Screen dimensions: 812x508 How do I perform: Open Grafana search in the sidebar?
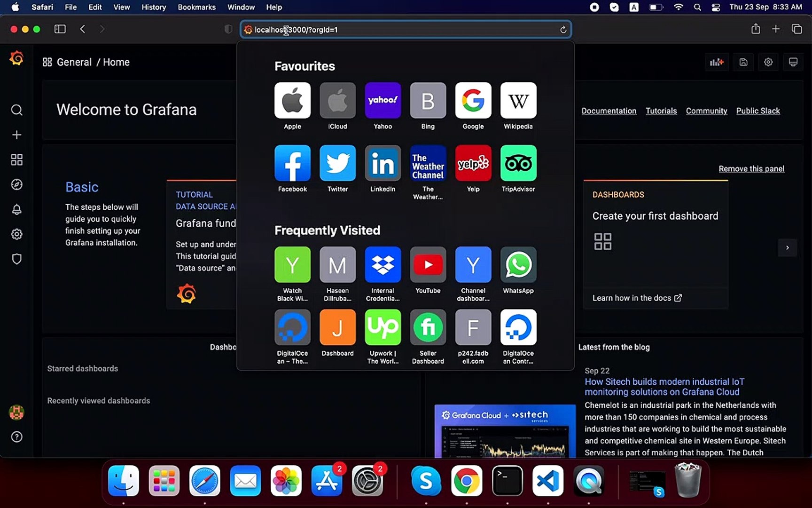pyautogui.click(x=16, y=110)
